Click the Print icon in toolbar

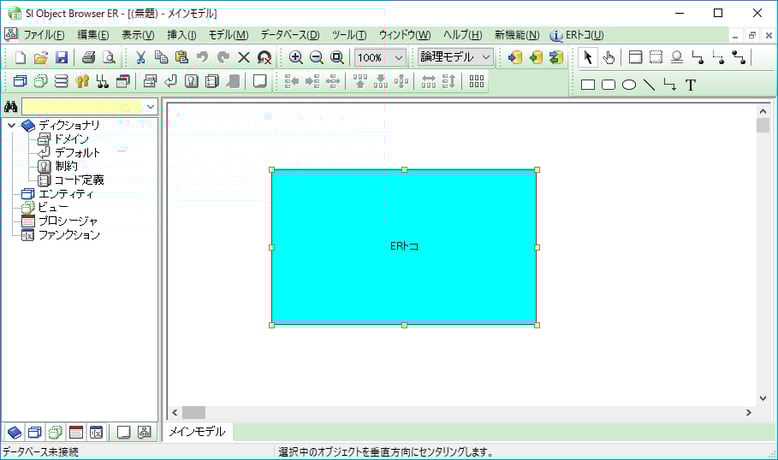(x=89, y=58)
